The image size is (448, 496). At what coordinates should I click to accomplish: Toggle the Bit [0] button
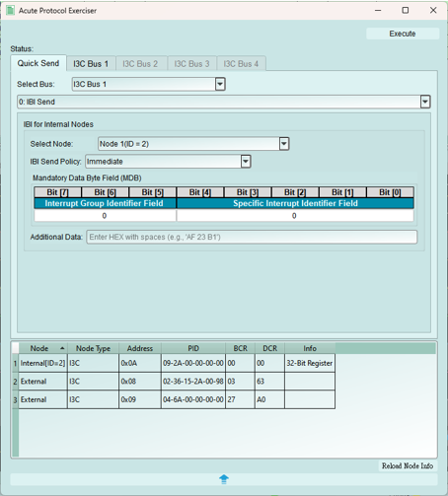[x=390, y=192]
